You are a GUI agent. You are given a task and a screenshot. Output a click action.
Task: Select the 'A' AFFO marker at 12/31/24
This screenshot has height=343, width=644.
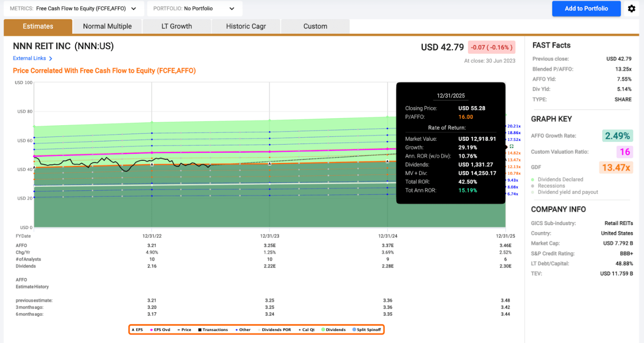387,161
